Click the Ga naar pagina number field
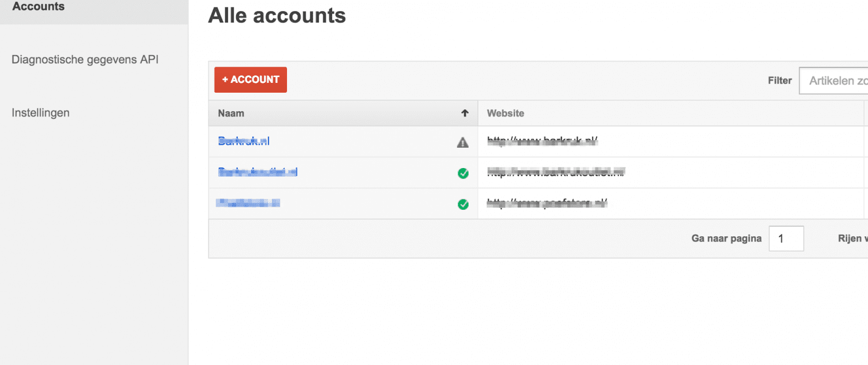The width and height of the screenshot is (868, 365). (x=786, y=239)
